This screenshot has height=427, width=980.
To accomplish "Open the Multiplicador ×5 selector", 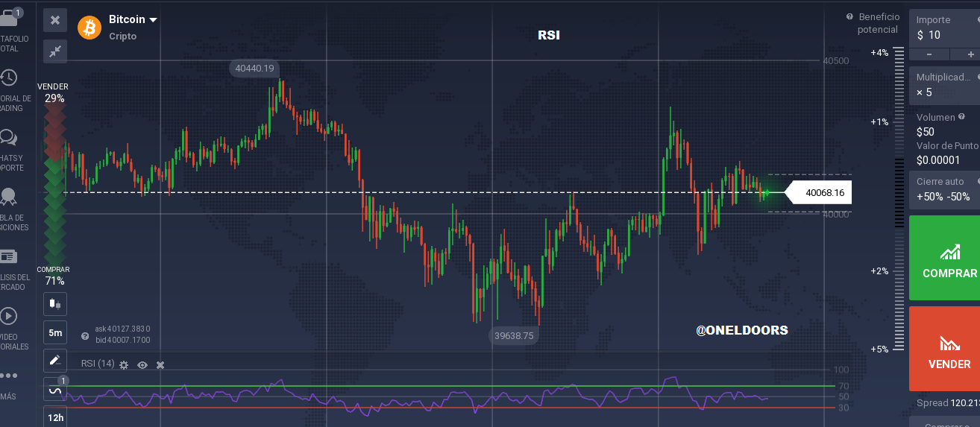I will [944, 85].
